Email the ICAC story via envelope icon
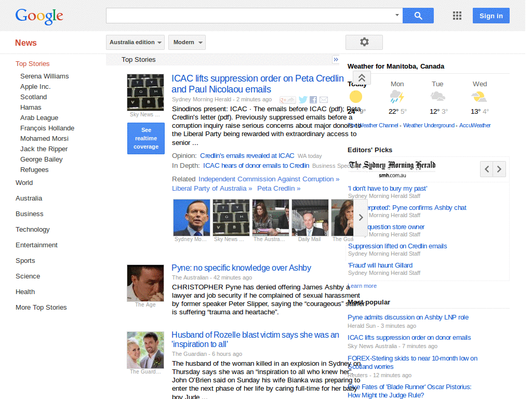This screenshot has width=532, height=399. pyautogui.click(x=324, y=100)
